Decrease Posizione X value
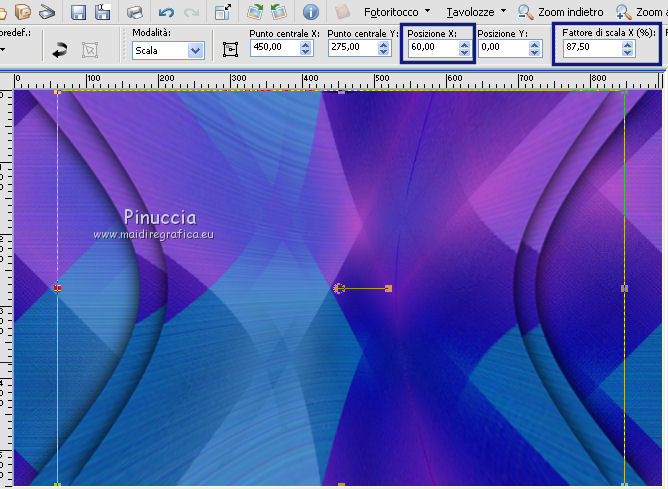The width and height of the screenshot is (668, 489). pos(464,52)
